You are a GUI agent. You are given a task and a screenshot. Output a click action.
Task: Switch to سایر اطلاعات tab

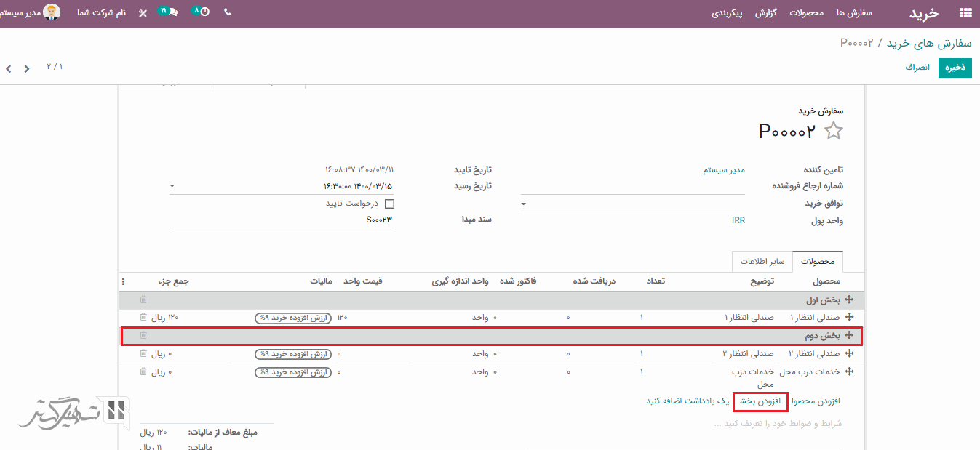[x=762, y=261]
